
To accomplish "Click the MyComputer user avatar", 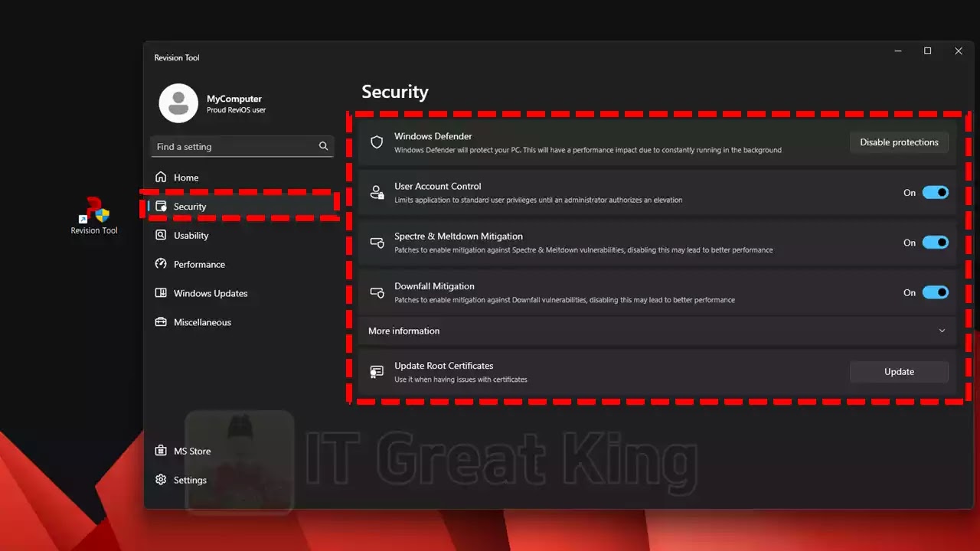I will click(178, 103).
